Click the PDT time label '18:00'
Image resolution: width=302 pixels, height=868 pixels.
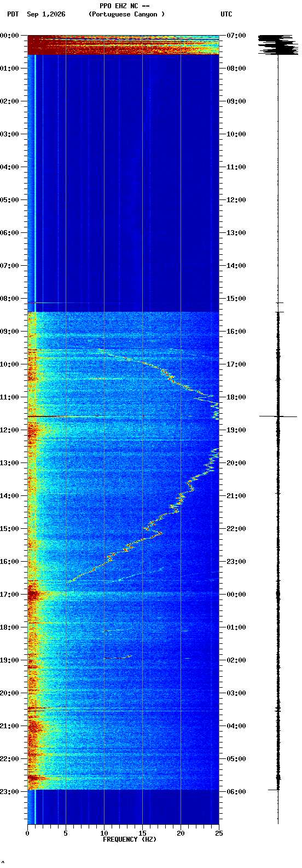pos(10,627)
